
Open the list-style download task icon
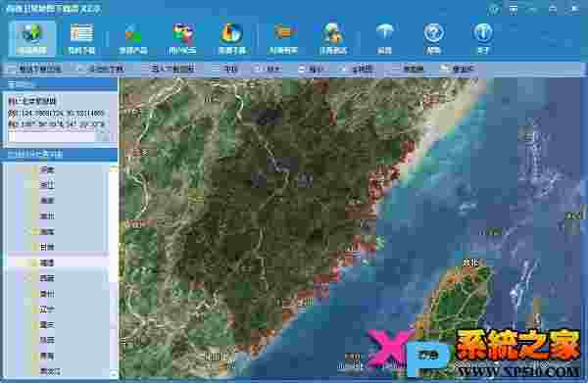tap(81, 38)
